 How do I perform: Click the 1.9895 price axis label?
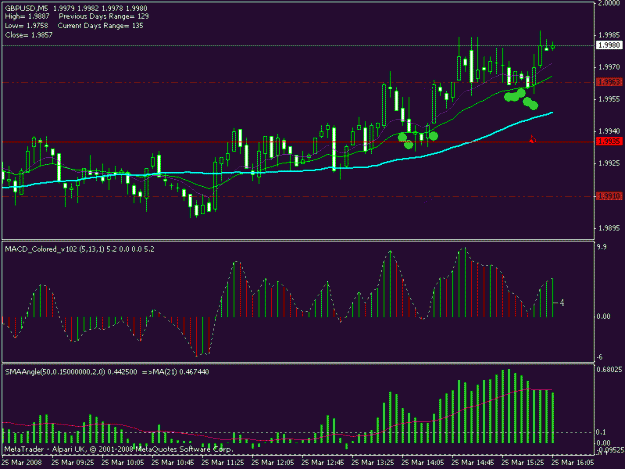click(x=609, y=228)
